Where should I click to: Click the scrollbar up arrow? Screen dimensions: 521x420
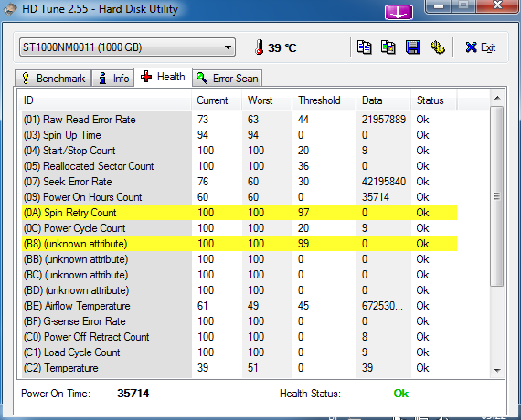pos(497,98)
